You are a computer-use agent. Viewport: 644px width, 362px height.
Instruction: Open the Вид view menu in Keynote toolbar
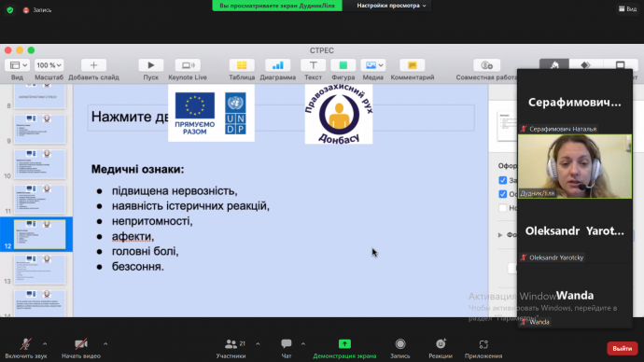[x=19, y=65]
